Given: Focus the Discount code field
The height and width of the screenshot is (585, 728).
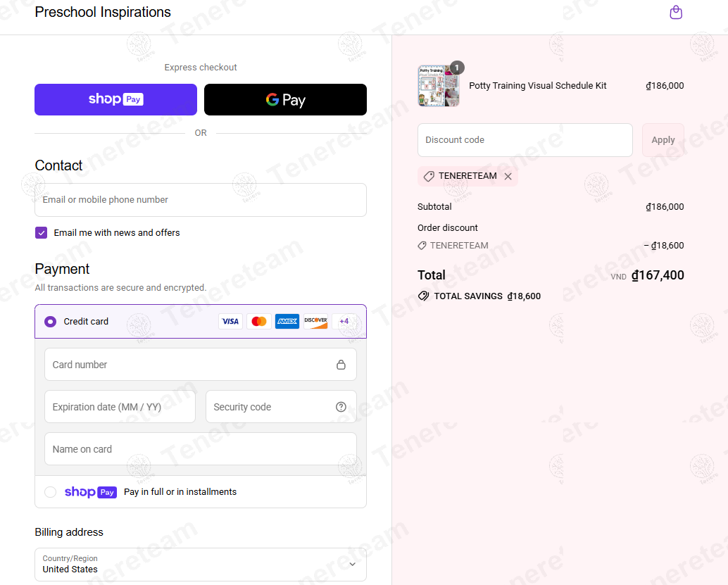Looking at the screenshot, I should pos(525,140).
